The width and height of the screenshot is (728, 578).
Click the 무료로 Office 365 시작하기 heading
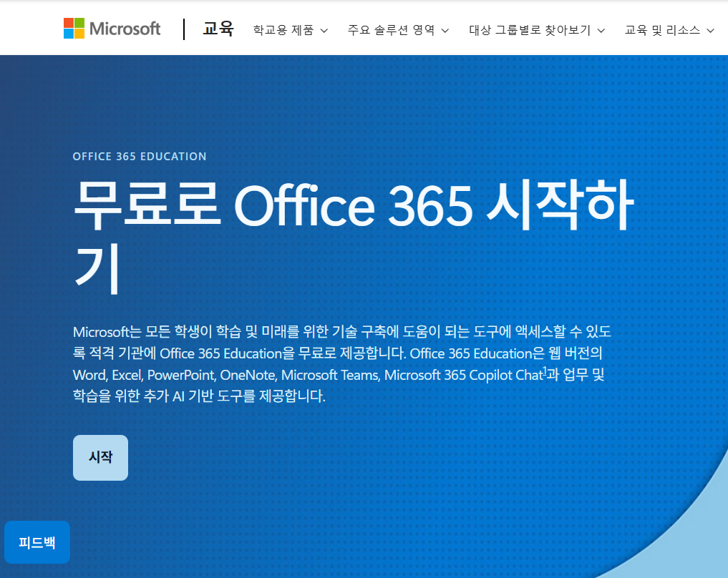[354, 237]
